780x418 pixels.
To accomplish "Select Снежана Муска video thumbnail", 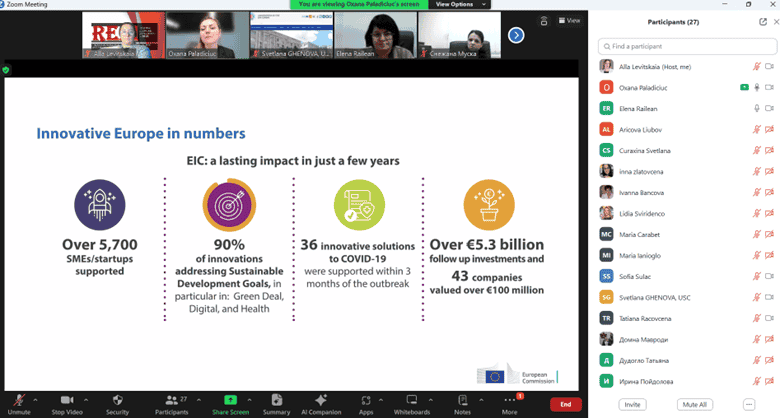I will tap(459, 35).
